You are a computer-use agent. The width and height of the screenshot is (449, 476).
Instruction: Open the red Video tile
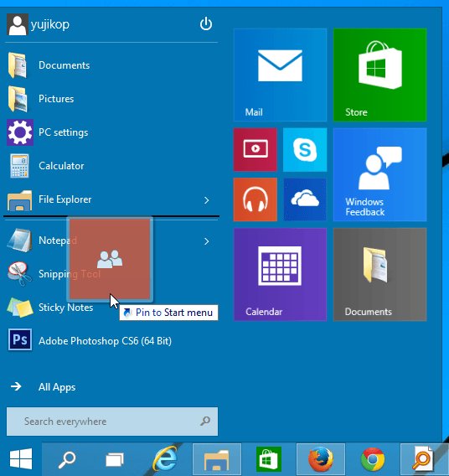[255, 150]
